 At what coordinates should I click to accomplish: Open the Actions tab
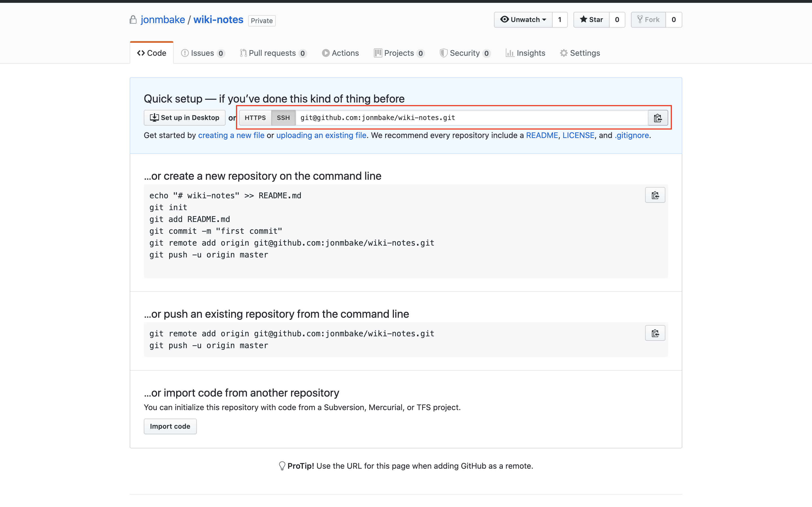pyautogui.click(x=341, y=53)
